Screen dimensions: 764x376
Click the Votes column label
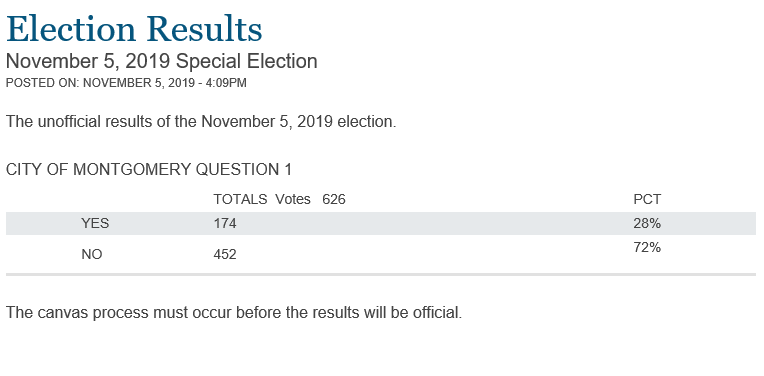tap(293, 199)
